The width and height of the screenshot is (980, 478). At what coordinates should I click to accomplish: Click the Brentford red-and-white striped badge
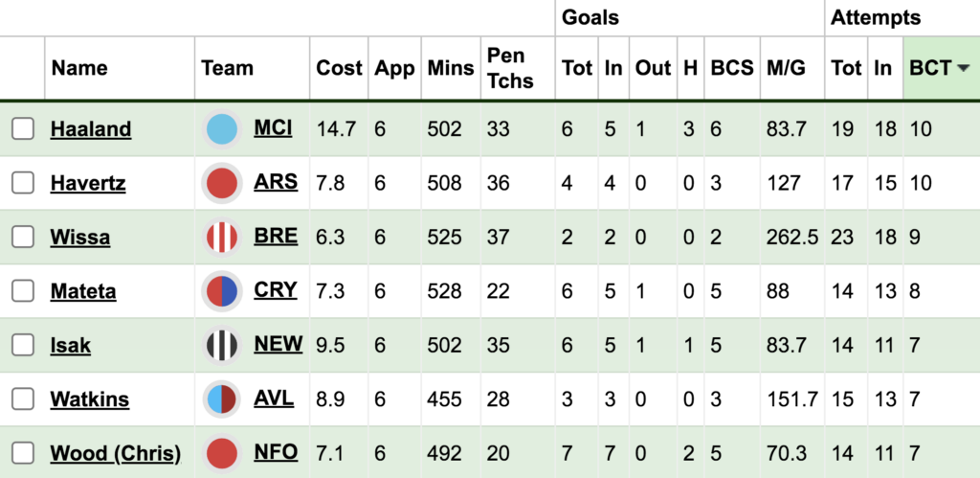(x=222, y=238)
